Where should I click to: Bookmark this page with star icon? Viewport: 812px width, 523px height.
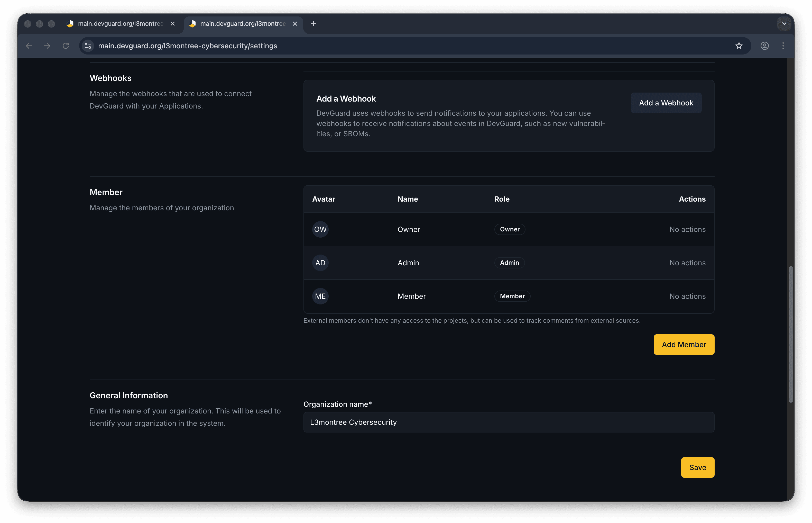pos(739,46)
